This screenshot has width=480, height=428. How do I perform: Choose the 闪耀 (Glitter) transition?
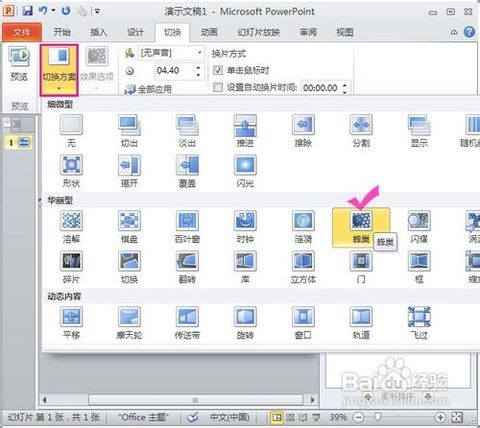[419, 227]
